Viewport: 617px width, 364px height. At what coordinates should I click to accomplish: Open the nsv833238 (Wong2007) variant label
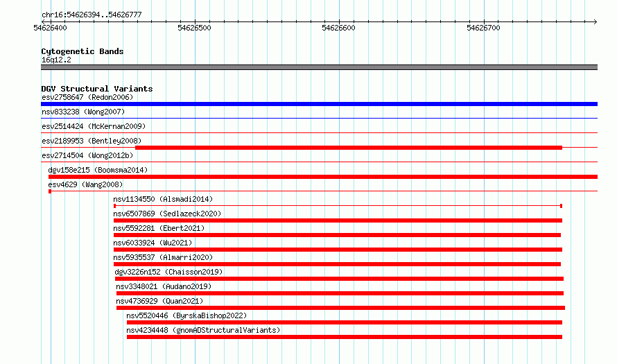[83, 112]
